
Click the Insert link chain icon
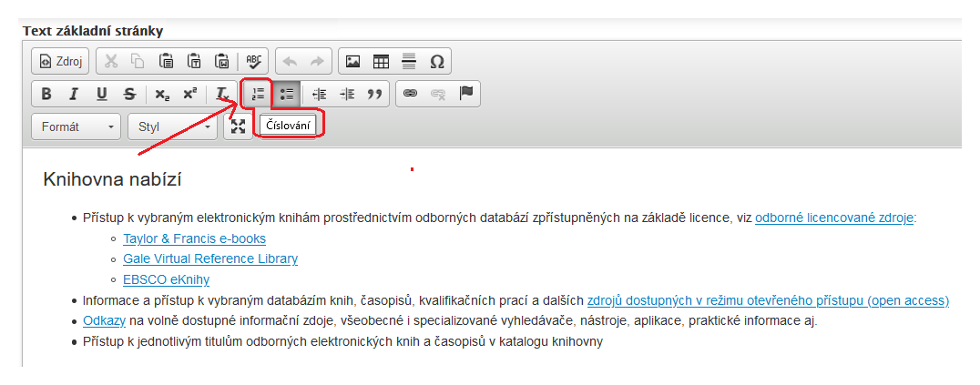click(x=410, y=94)
